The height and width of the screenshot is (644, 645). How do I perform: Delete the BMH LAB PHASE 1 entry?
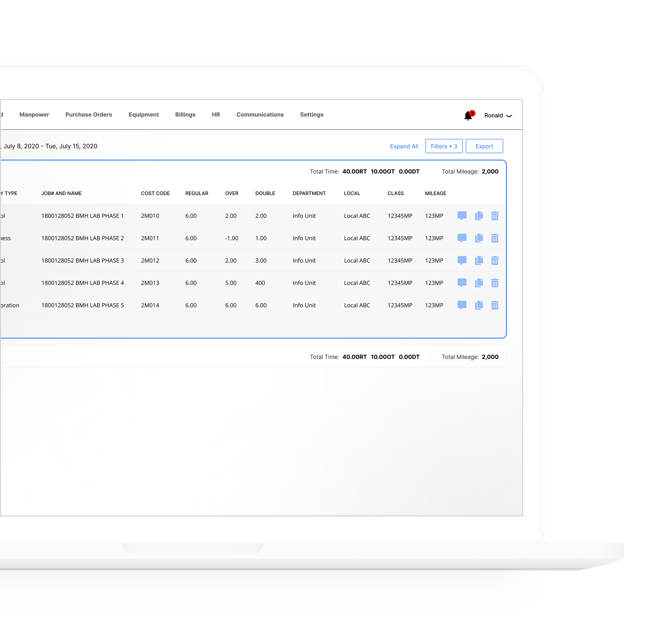tap(495, 216)
